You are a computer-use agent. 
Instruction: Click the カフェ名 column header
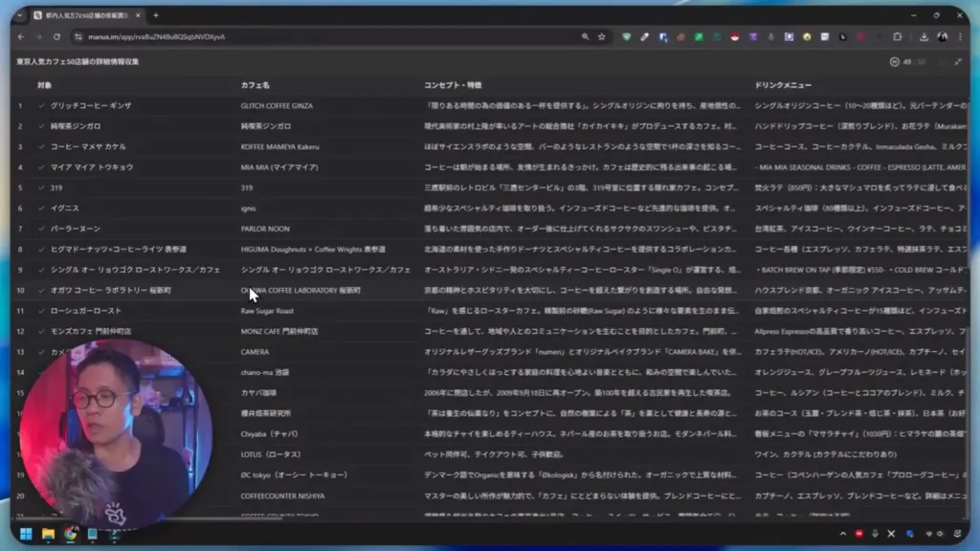(255, 85)
